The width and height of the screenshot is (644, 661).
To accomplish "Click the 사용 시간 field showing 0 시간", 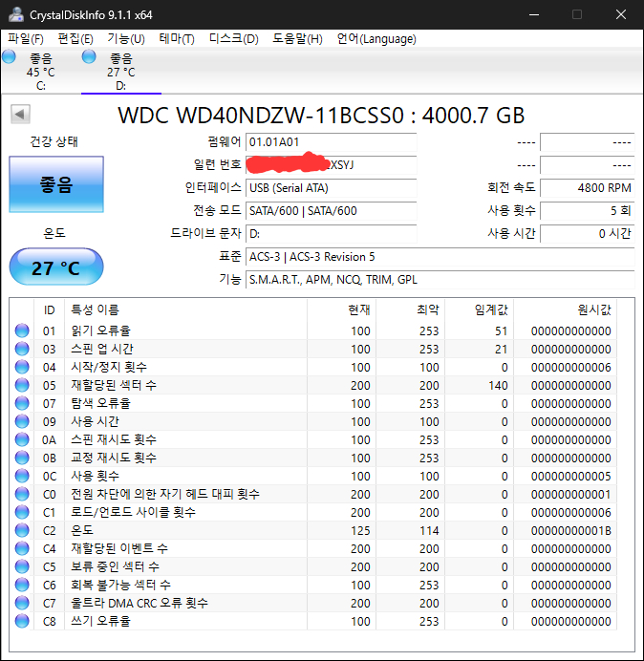I will pyautogui.click(x=587, y=233).
